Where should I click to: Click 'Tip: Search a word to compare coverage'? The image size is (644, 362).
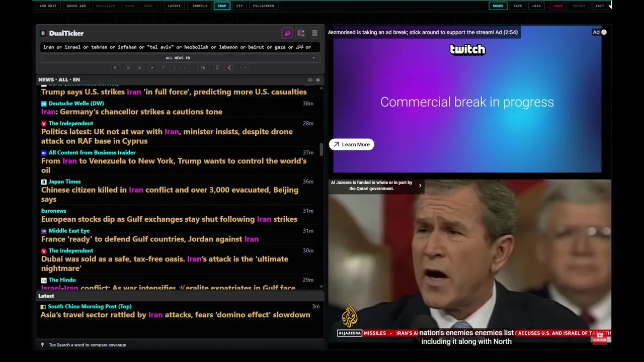88,345
